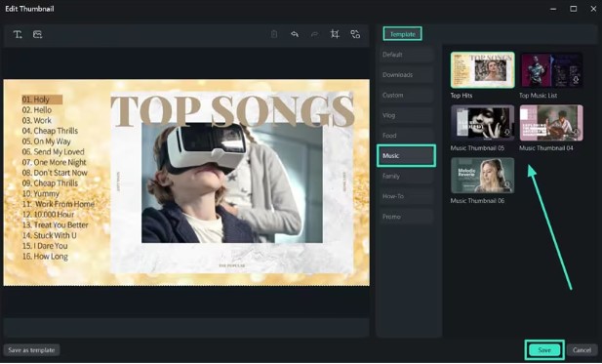Choose Music Thumbnail 04 template
The image size is (602, 364).
coord(551,123)
